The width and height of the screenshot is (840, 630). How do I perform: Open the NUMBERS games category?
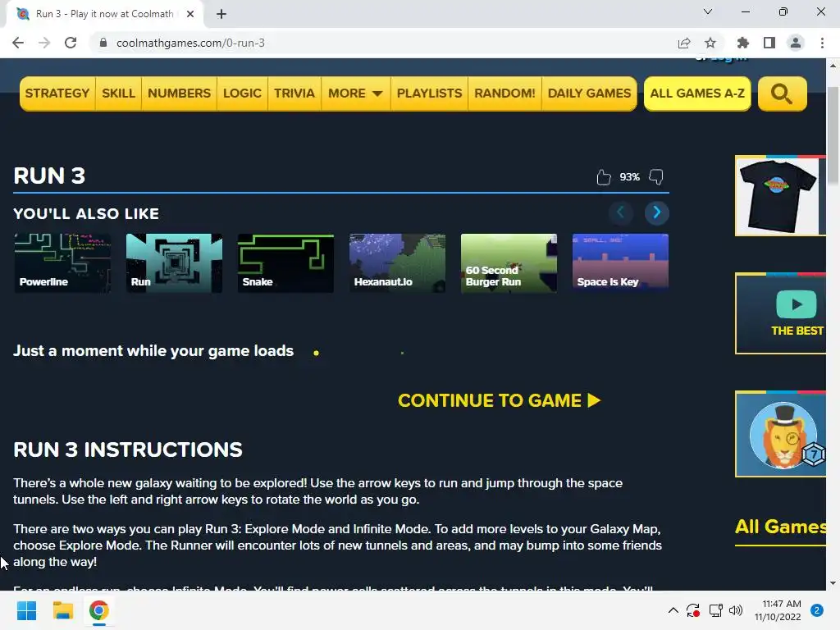point(180,94)
